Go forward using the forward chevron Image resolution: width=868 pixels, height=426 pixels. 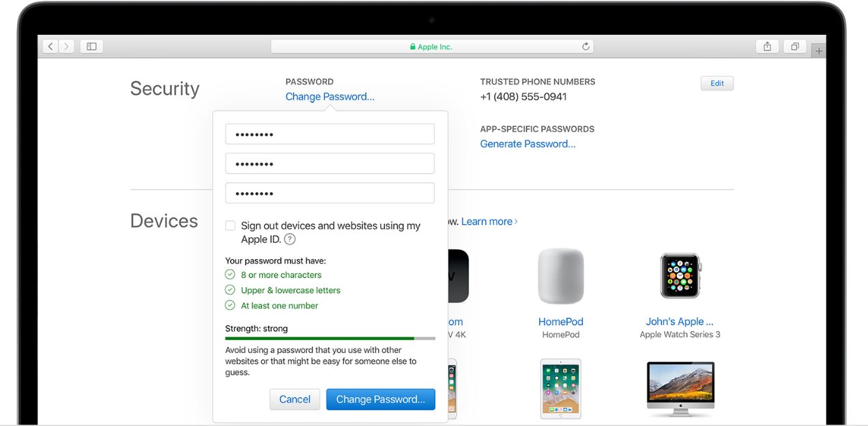point(67,46)
